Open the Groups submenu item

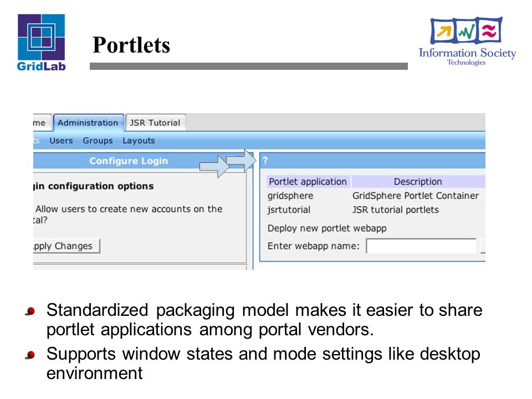point(98,140)
